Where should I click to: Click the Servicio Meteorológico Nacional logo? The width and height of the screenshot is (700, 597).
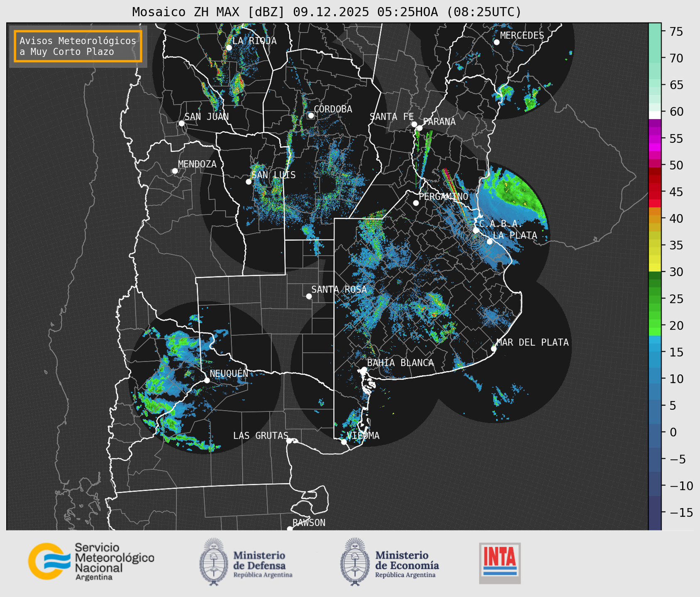(x=91, y=562)
